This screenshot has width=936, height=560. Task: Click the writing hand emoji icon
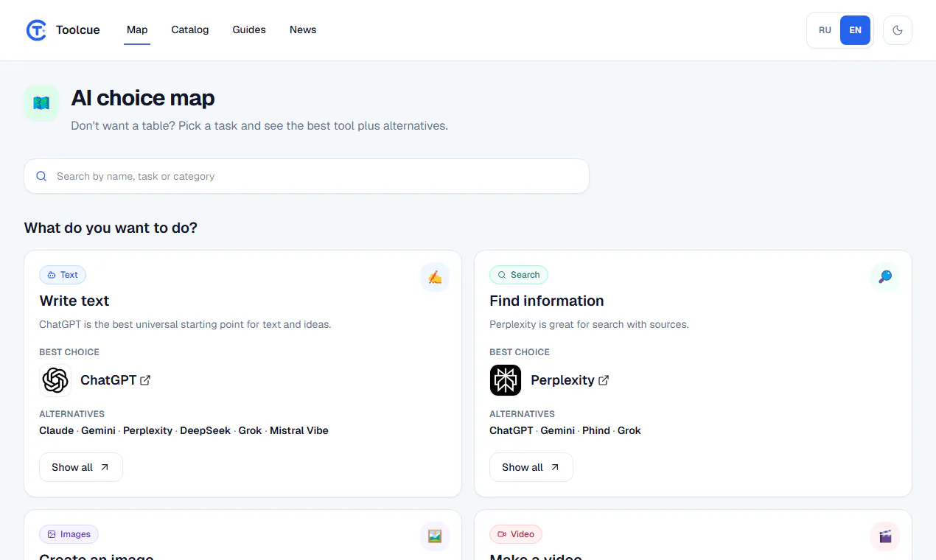click(435, 277)
